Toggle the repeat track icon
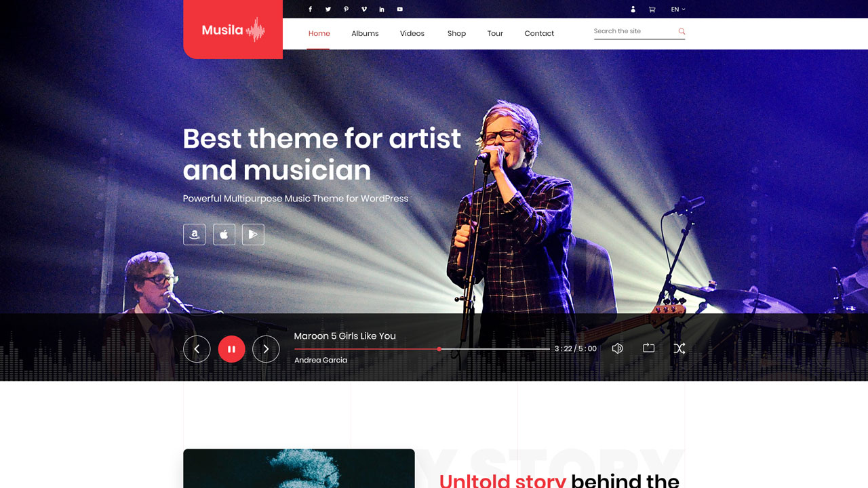Viewport: 868px width, 488px height. point(648,348)
